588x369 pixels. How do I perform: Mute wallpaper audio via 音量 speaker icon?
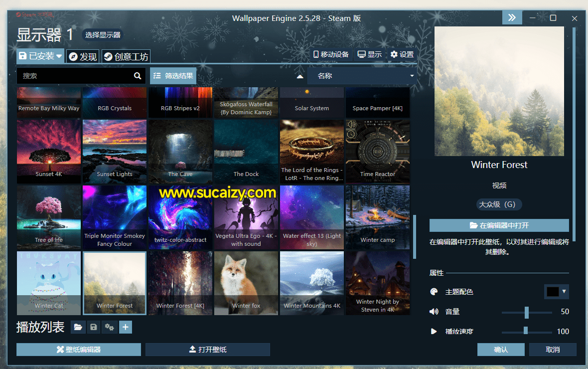click(x=434, y=311)
